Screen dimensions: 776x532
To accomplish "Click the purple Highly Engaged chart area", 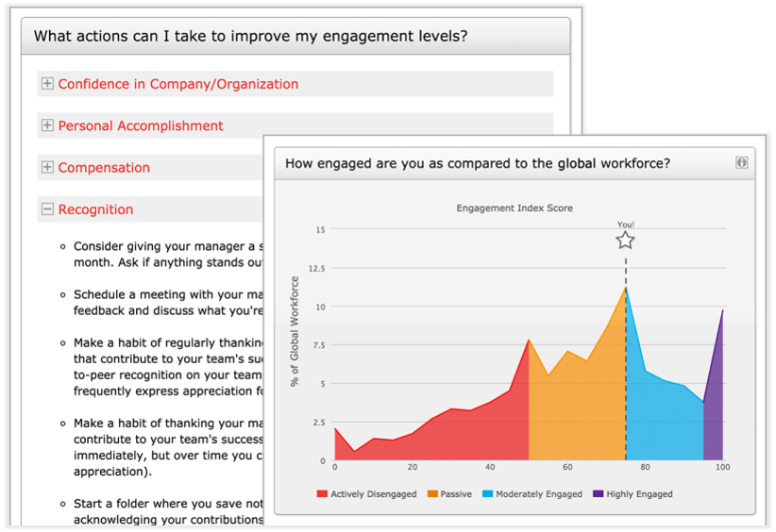I will pyautogui.click(x=716, y=415).
